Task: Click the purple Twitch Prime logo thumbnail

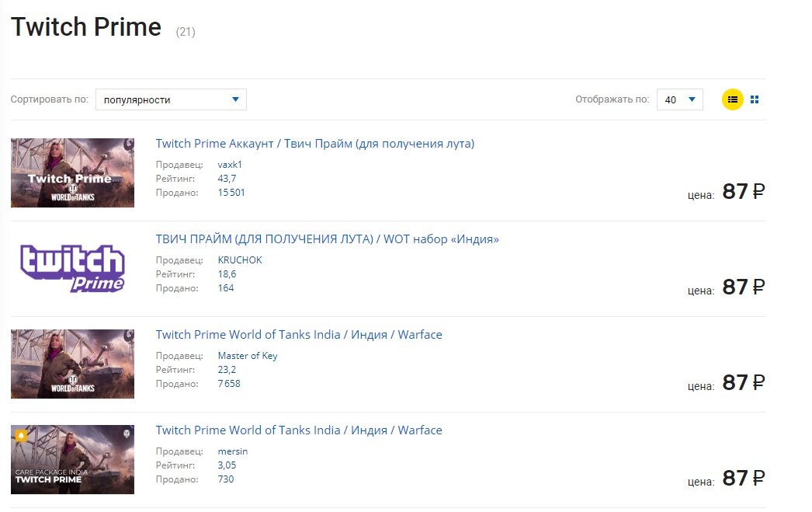Action: pyautogui.click(x=72, y=268)
